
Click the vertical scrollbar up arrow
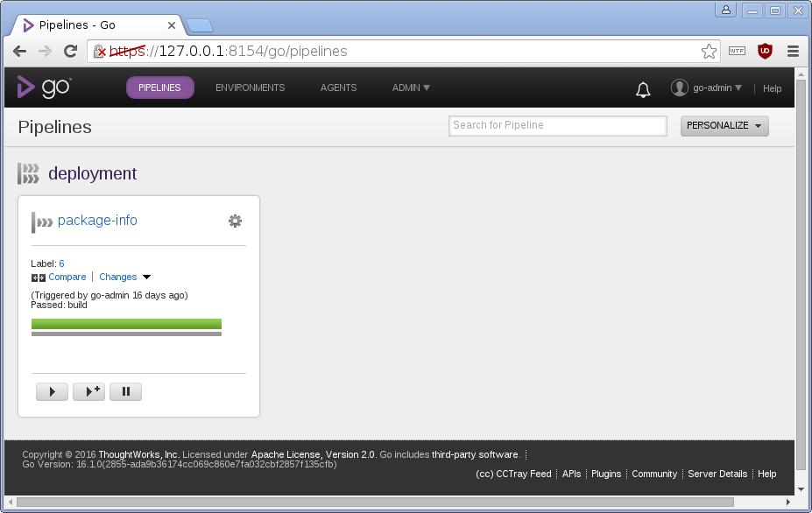click(x=801, y=74)
